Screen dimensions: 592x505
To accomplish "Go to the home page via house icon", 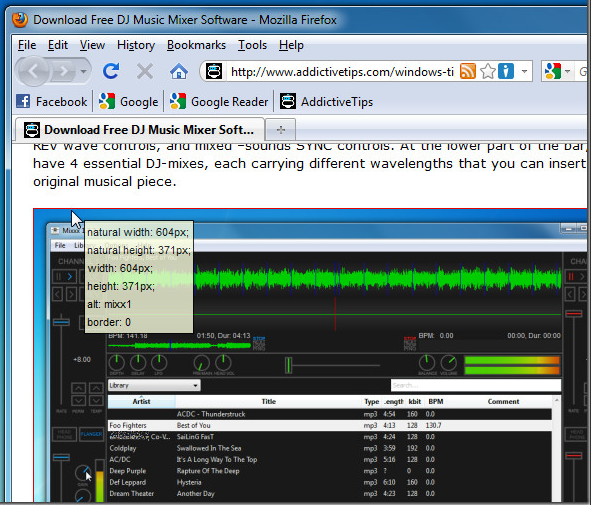I will [x=179, y=71].
